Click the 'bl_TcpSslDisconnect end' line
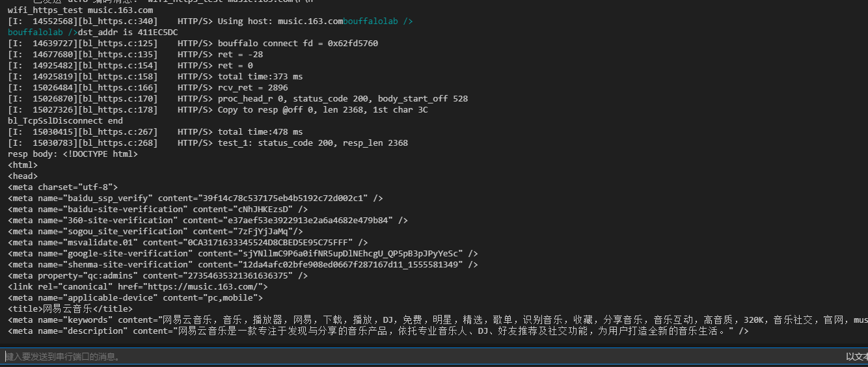This screenshot has width=868, height=367. point(65,121)
